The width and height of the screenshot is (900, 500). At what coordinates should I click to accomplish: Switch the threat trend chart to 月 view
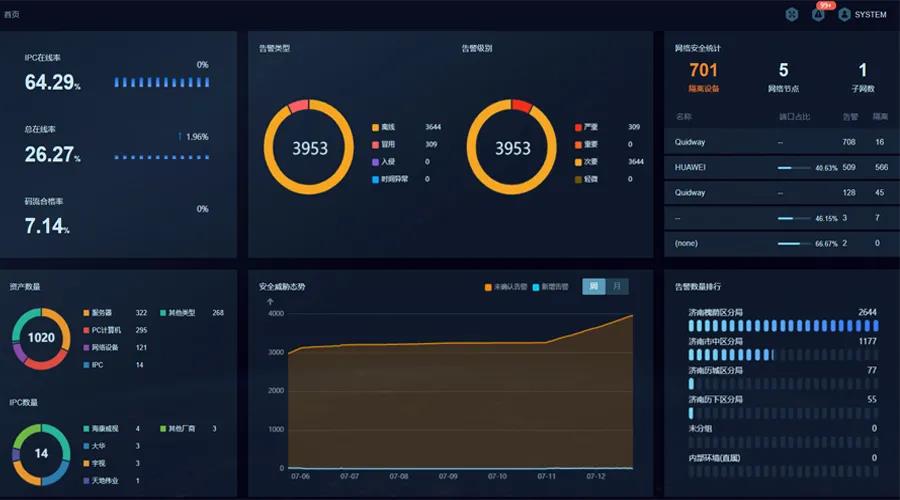point(618,287)
